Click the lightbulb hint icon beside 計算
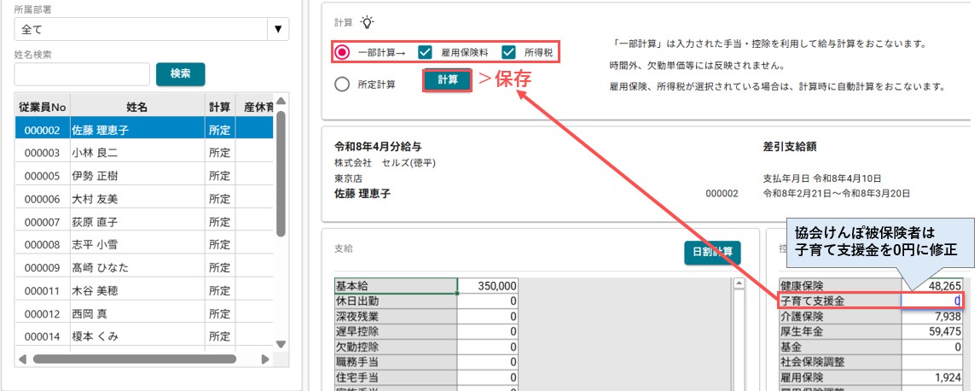Image resolution: width=980 pixels, height=391 pixels. [368, 22]
